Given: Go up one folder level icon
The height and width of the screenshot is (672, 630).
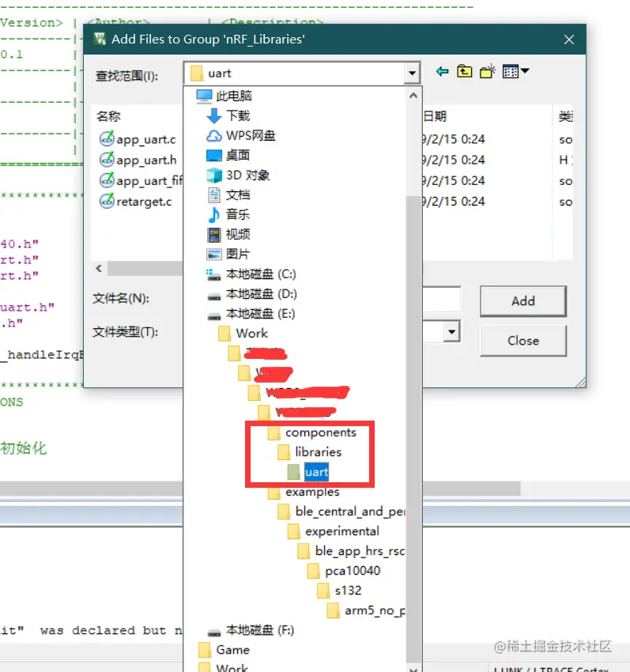Looking at the screenshot, I should point(465,72).
